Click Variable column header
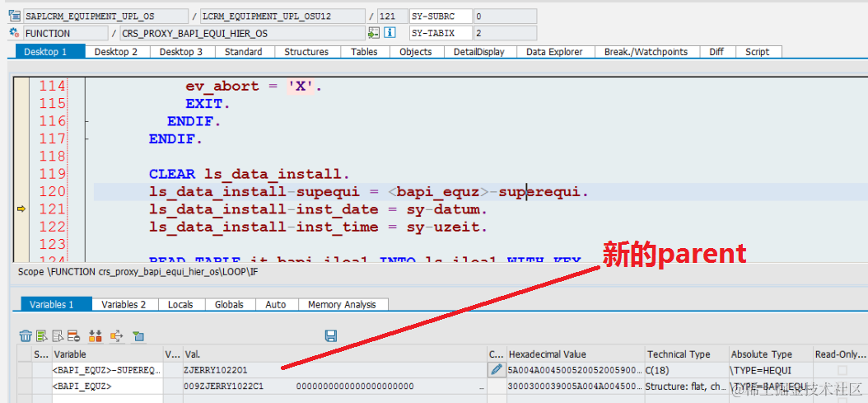 pyautogui.click(x=107, y=354)
